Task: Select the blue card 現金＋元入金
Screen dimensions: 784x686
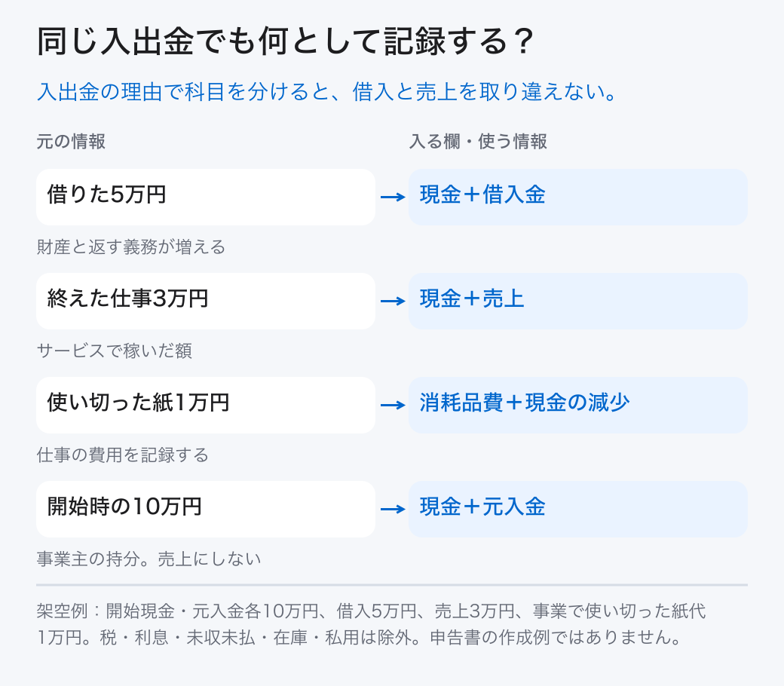Action: click(578, 509)
